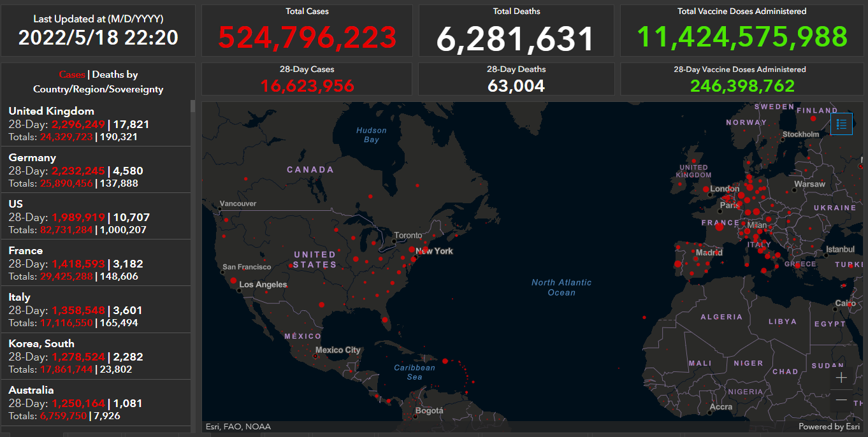Screen dimensions: 868x437
Task: Select the Vancouver city marker dot
Action: (x=217, y=207)
